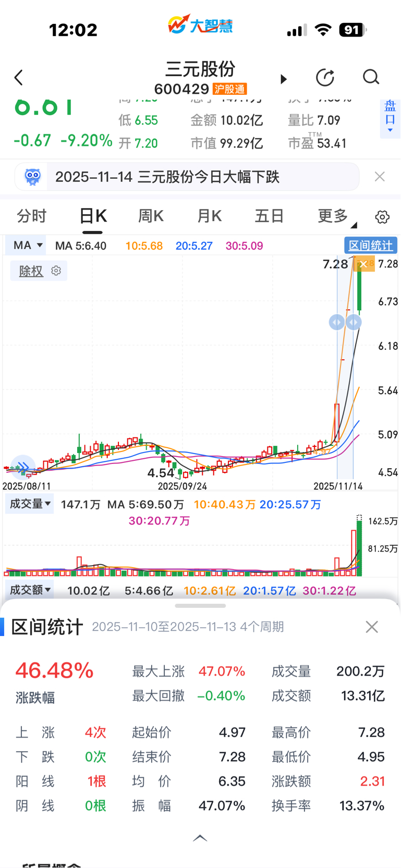Tap the Wi-Fi icon in status bar
Image resolution: width=401 pixels, height=868 pixels.
click(323, 30)
